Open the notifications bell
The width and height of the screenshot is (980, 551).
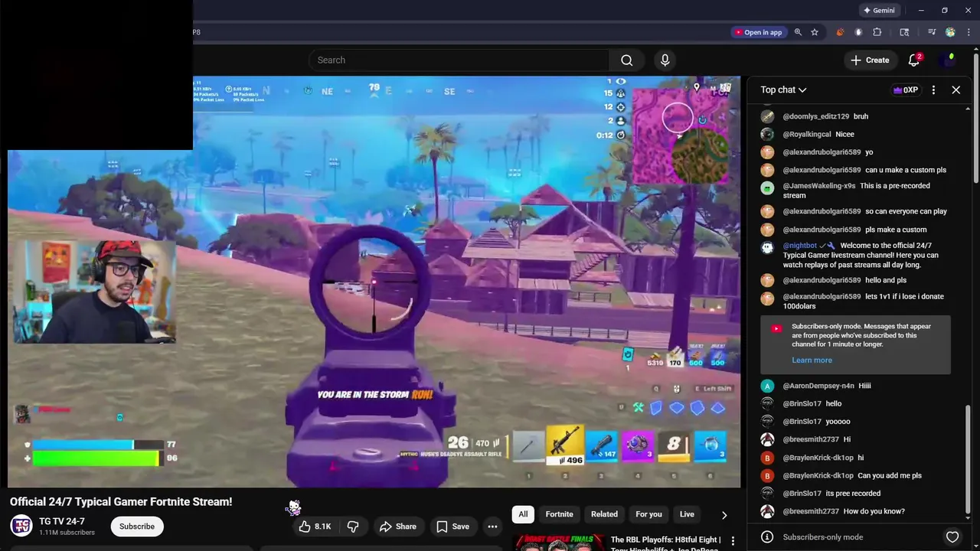[x=914, y=60]
